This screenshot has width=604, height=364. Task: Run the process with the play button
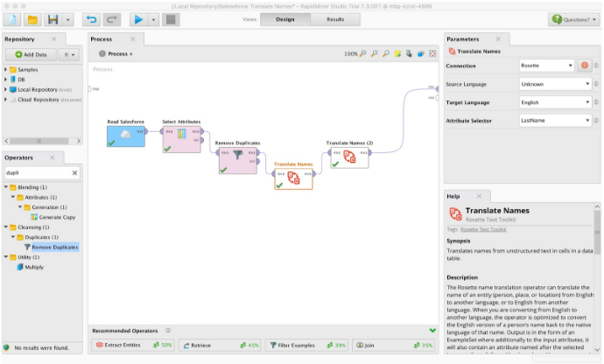coord(138,19)
